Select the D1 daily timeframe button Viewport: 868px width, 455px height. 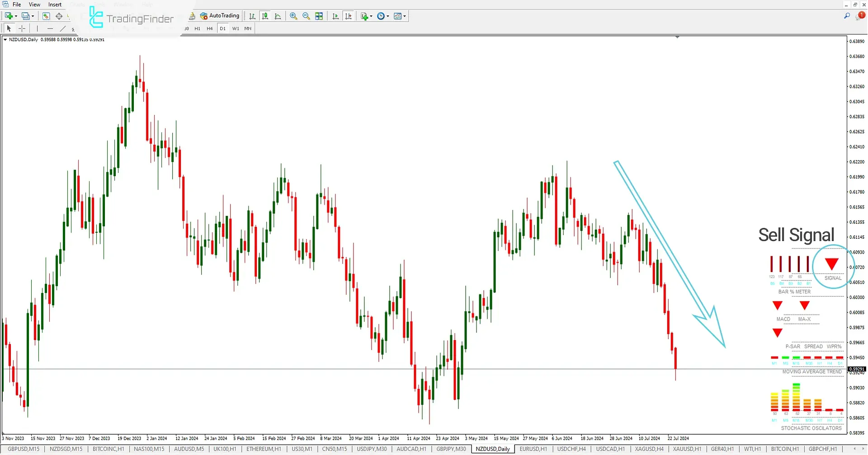pos(222,28)
